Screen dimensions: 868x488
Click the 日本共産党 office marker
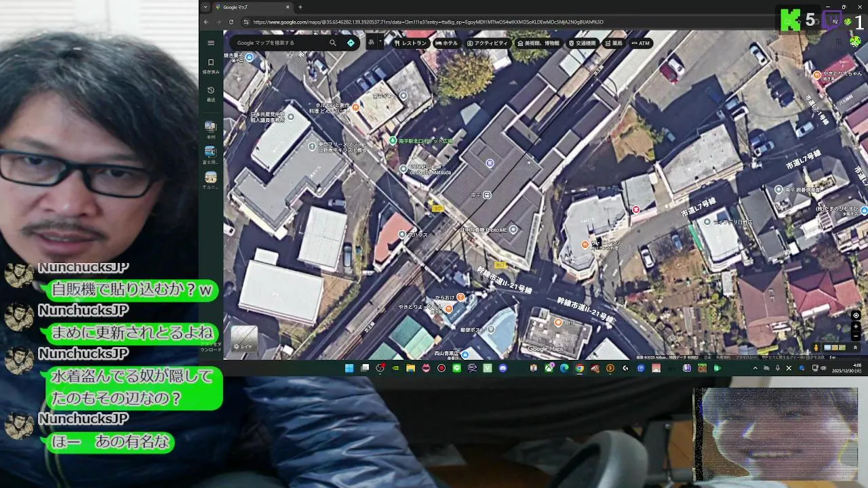coord(290,117)
